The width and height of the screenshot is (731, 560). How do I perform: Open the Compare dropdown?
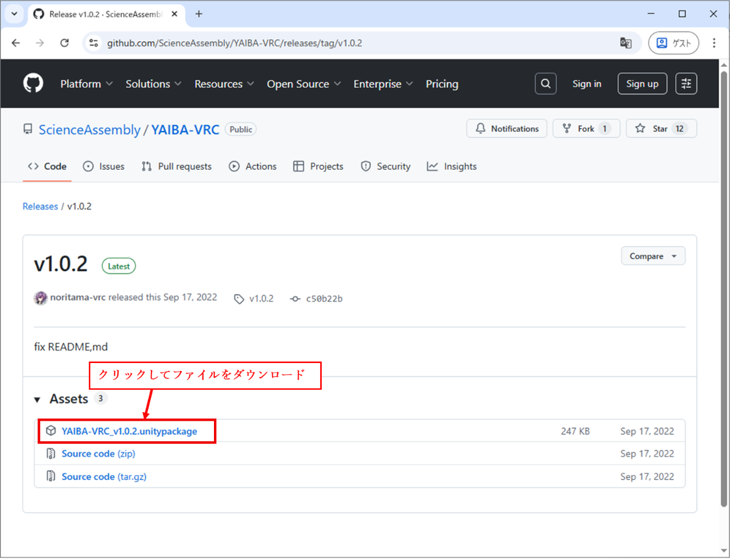point(653,256)
